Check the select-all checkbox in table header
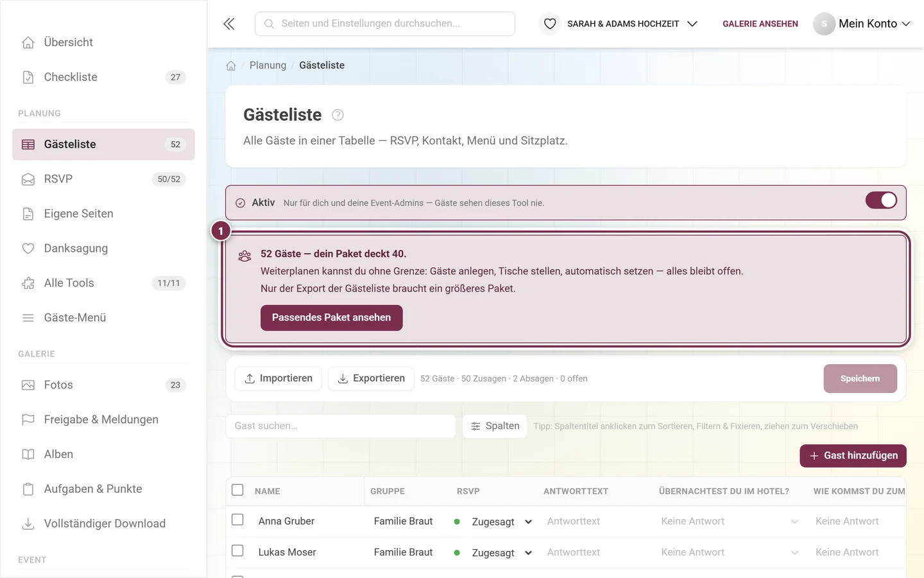This screenshot has height=578, width=924. click(237, 490)
